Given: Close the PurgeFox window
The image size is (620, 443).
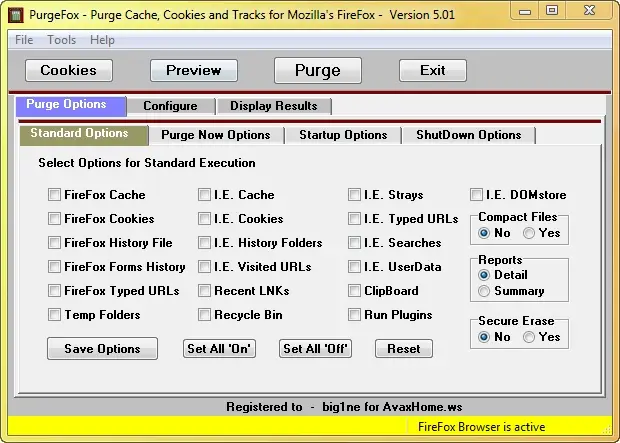Looking at the screenshot, I should click(x=589, y=11).
